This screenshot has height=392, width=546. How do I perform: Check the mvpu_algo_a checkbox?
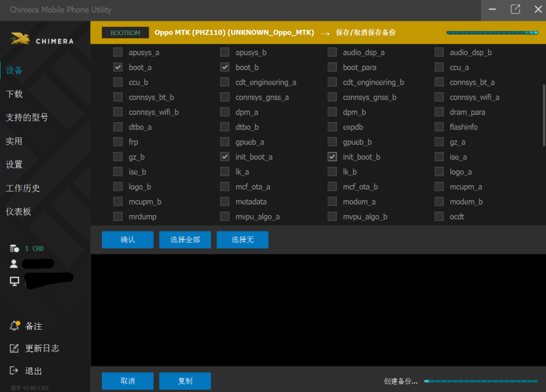click(225, 217)
